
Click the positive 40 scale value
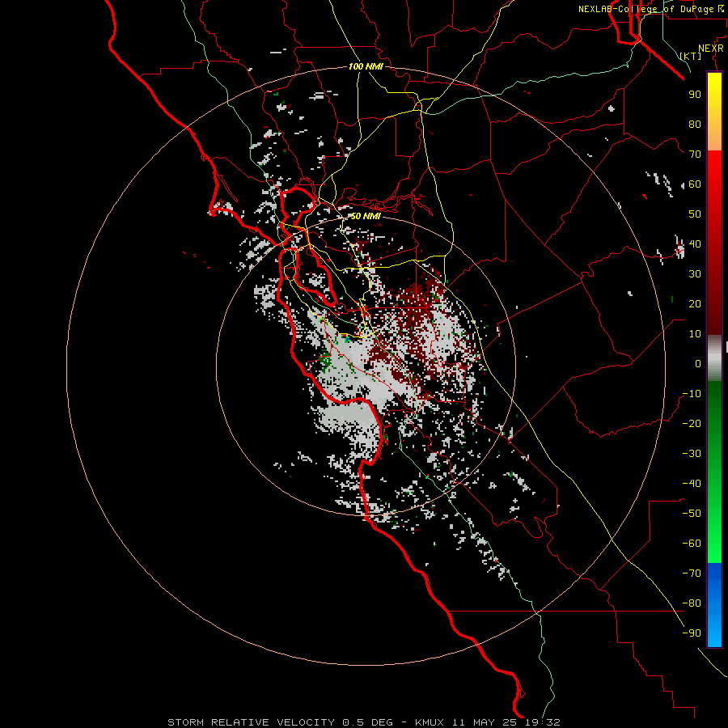pyautogui.click(x=695, y=244)
